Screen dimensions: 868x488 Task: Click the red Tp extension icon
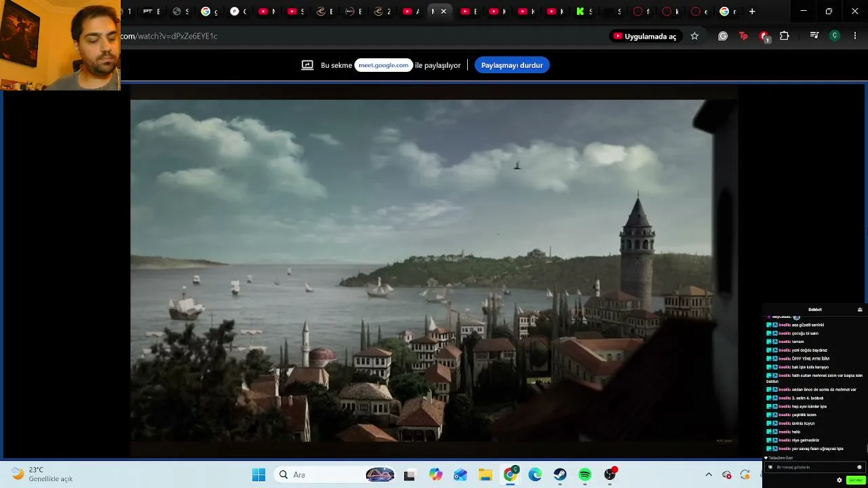[743, 36]
